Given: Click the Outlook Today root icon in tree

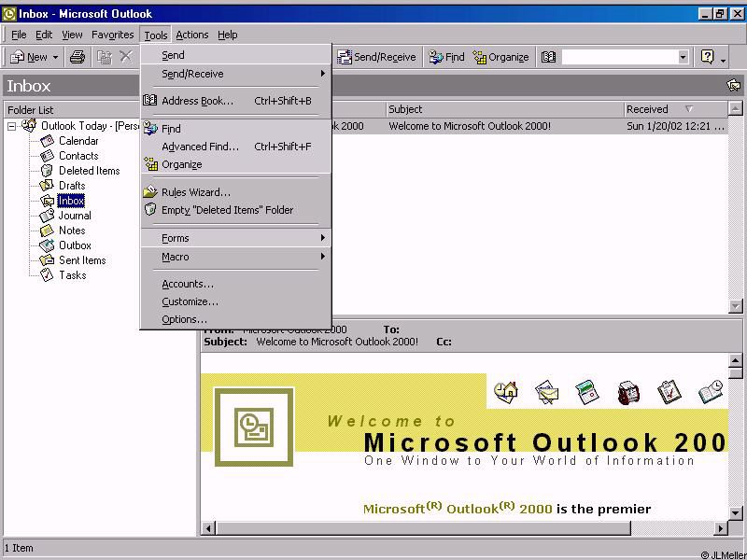Looking at the screenshot, I should (29, 126).
